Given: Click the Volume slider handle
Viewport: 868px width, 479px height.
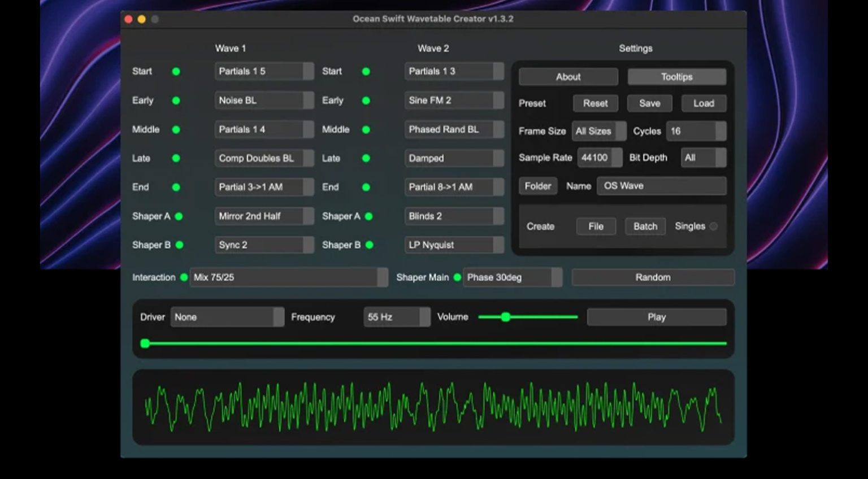Looking at the screenshot, I should [x=506, y=317].
